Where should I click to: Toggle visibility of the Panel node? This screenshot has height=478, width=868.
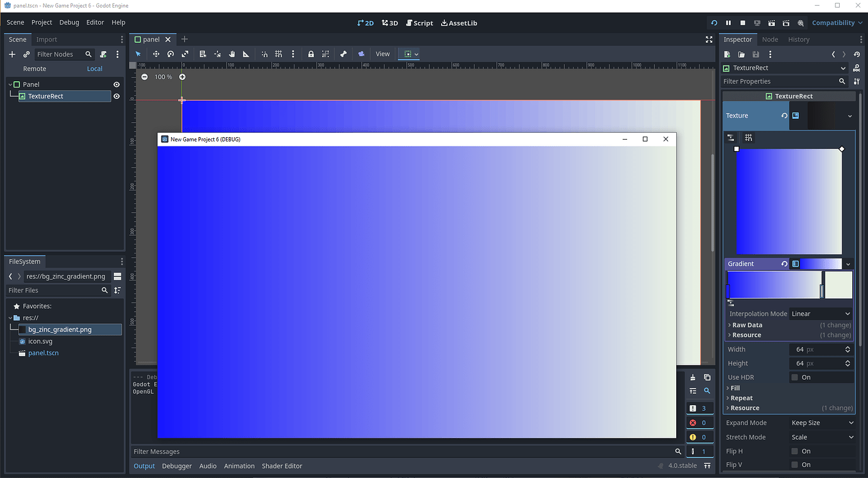[x=116, y=84]
